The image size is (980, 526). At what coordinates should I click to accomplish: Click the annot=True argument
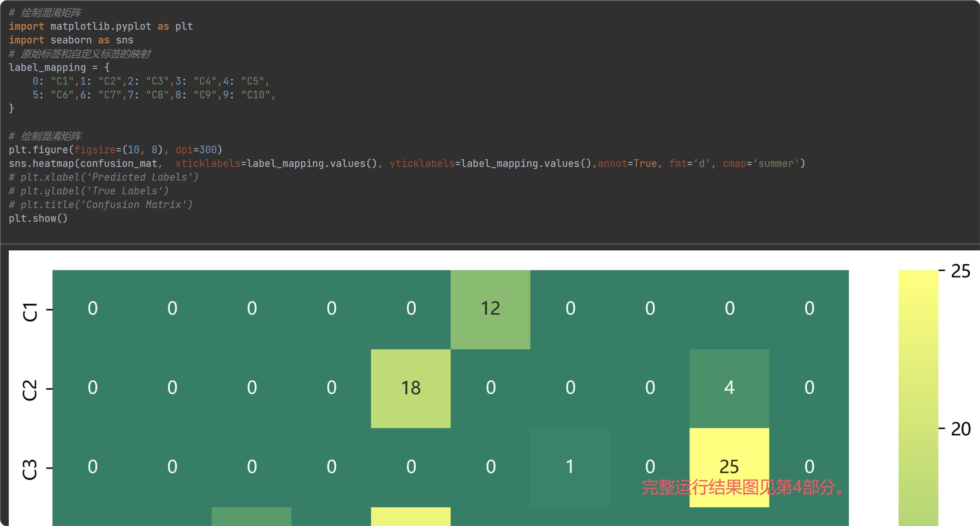tap(627, 164)
